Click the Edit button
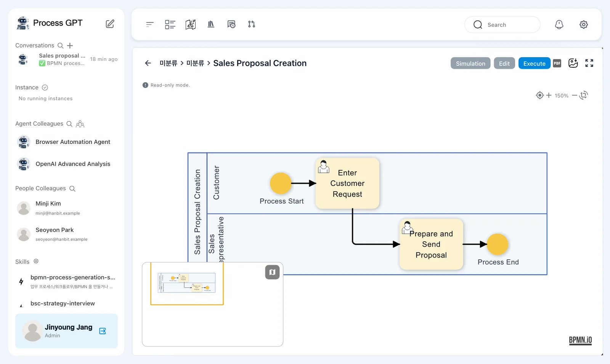Viewport: 610px width, 364px height. [x=504, y=63]
